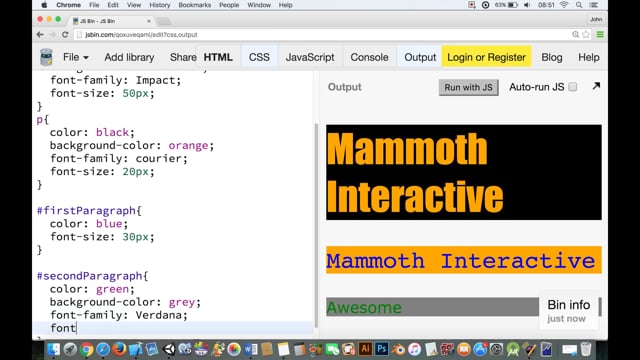
Task: Click the volume icon in menu bar
Action: point(527,5)
